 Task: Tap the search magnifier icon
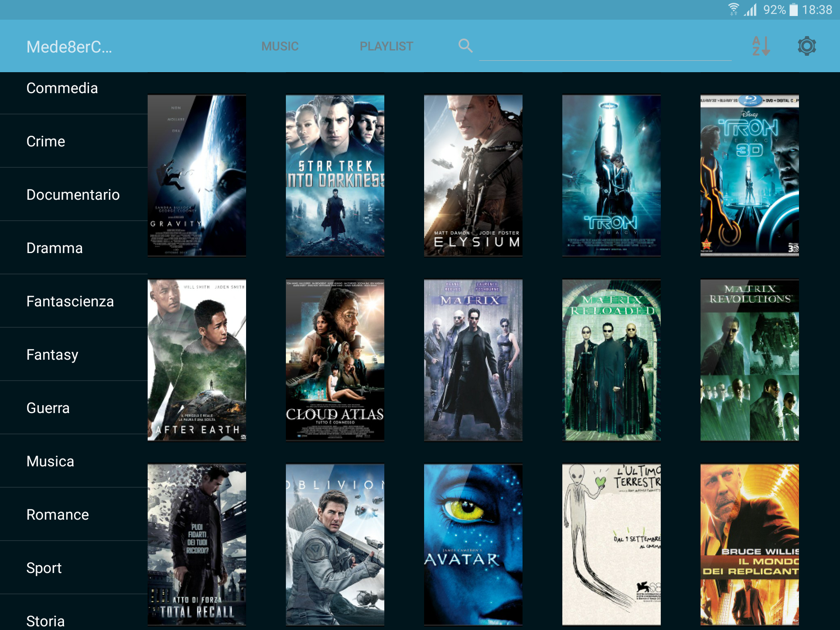(x=466, y=46)
